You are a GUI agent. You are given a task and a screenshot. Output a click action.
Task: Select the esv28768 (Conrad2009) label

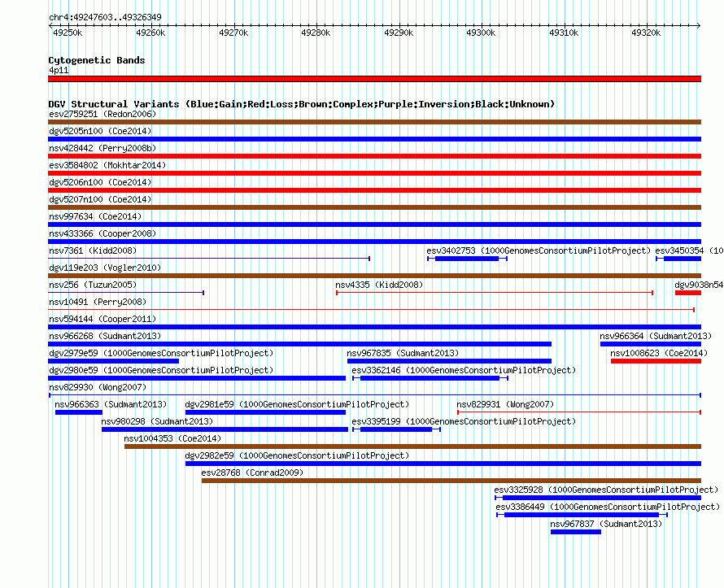coord(252,473)
